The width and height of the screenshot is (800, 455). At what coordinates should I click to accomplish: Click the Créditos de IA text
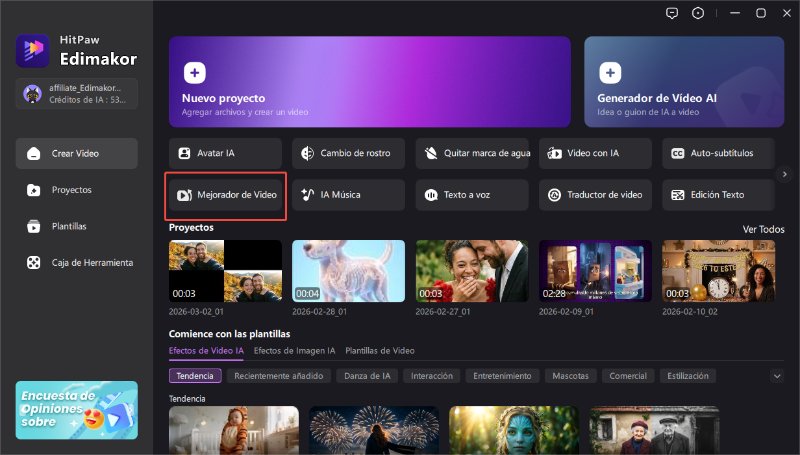click(x=87, y=100)
